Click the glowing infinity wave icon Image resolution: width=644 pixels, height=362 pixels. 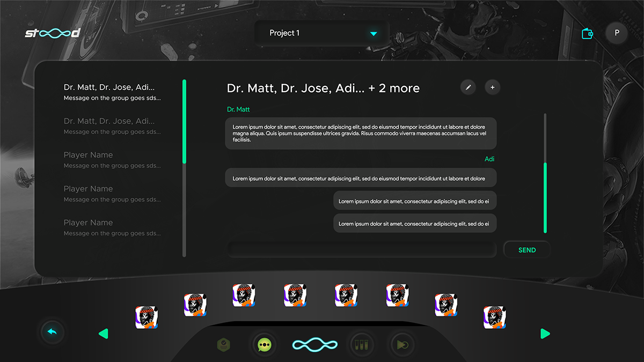pos(314,345)
